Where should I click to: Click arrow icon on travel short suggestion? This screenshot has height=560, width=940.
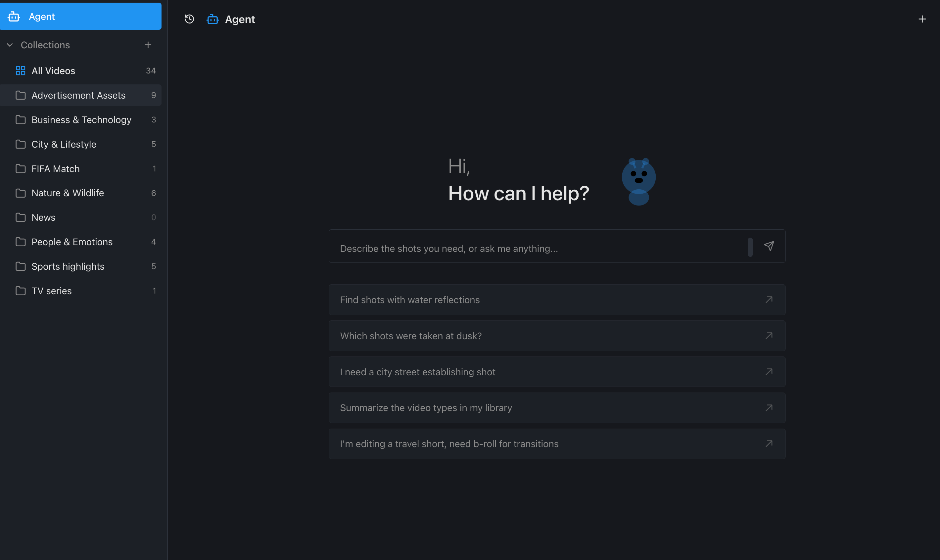(x=769, y=443)
